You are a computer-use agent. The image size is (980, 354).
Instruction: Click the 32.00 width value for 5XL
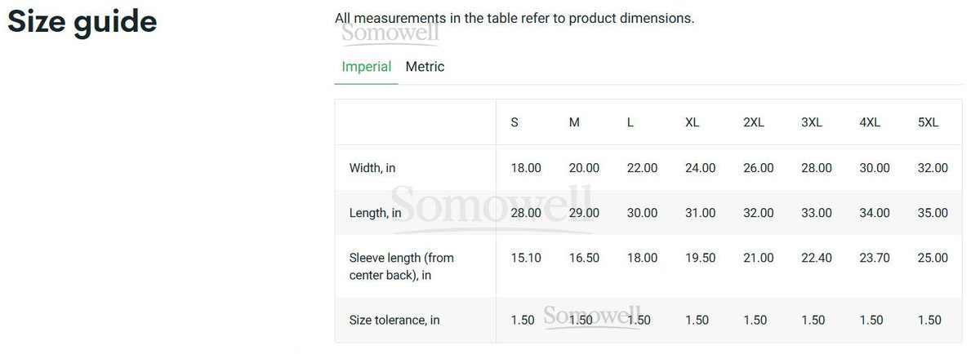click(x=933, y=168)
